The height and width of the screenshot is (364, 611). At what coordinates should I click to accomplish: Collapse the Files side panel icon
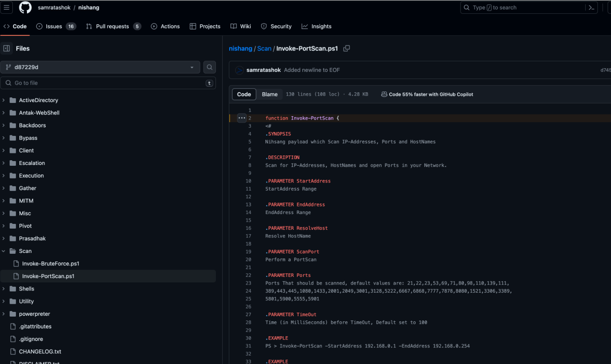pos(6,48)
